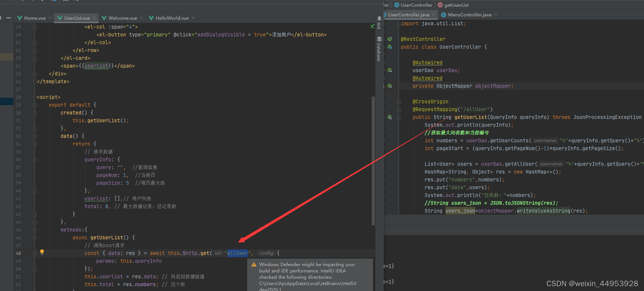The width and height of the screenshot is (644, 291).
Task: Click res.put("numbers",numbers) line
Action: [465, 180]
